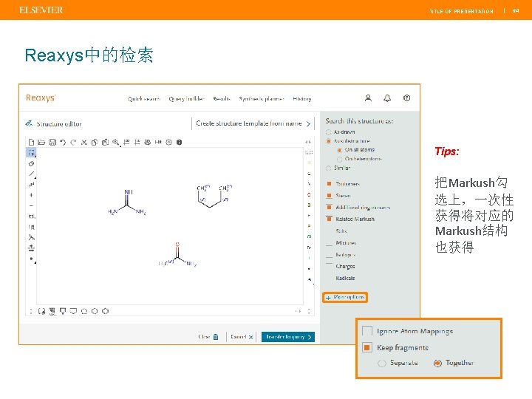Select the 'On all atoms' radio button
532x399 pixels.
(339, 150)
